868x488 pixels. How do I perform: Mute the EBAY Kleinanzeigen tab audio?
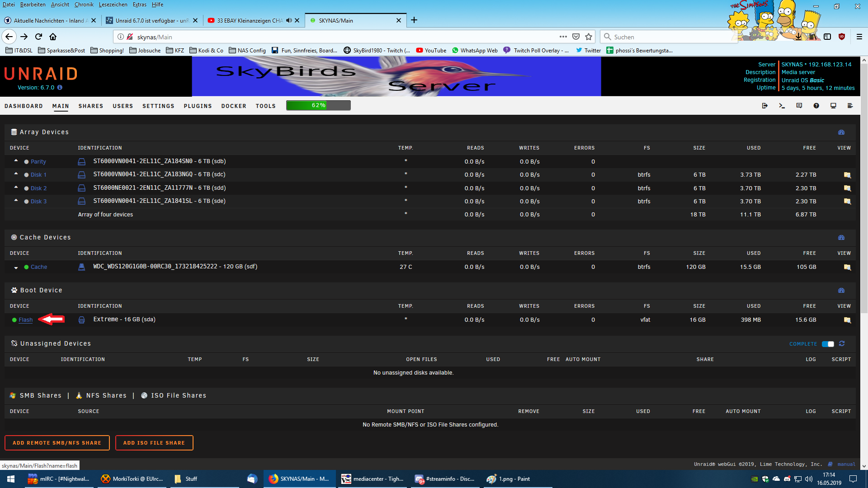click(x=289, y=20)
